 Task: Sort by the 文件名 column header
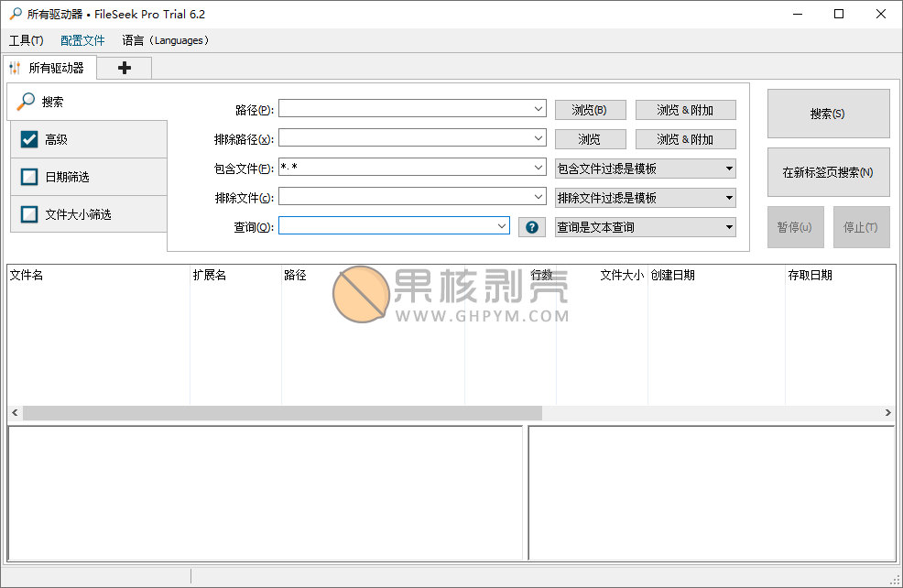point(99,276)
